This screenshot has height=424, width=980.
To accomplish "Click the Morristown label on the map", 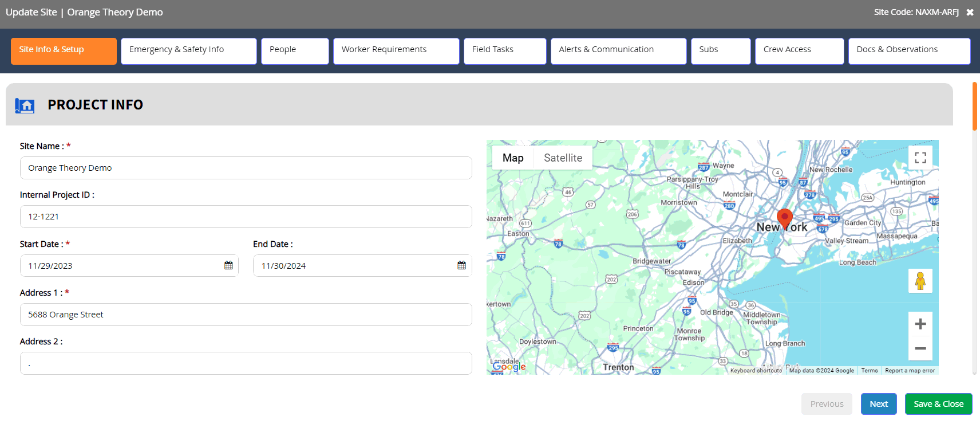I will click(x=679, y=202).
